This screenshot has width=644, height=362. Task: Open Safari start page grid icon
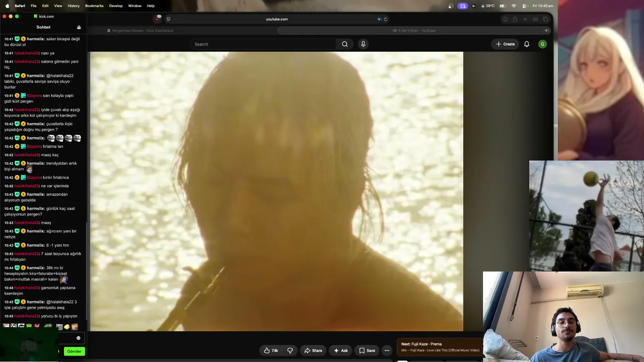click(534, 19)
